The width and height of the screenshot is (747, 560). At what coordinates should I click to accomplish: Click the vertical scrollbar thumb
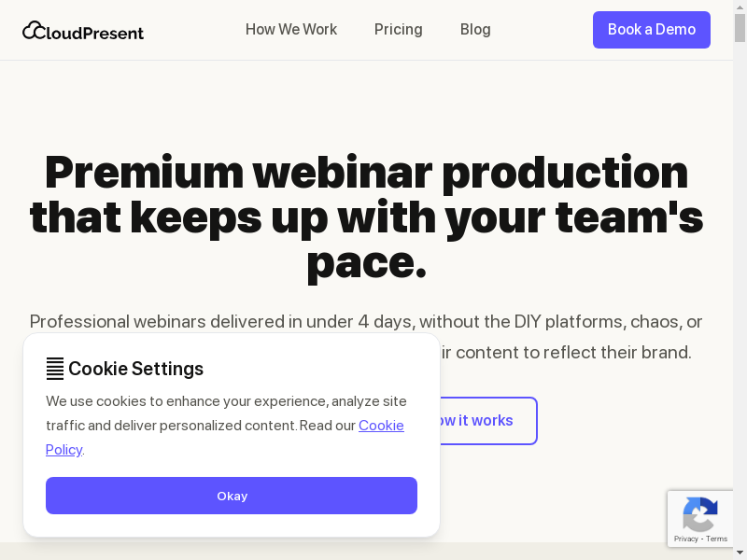coord(740,28)
